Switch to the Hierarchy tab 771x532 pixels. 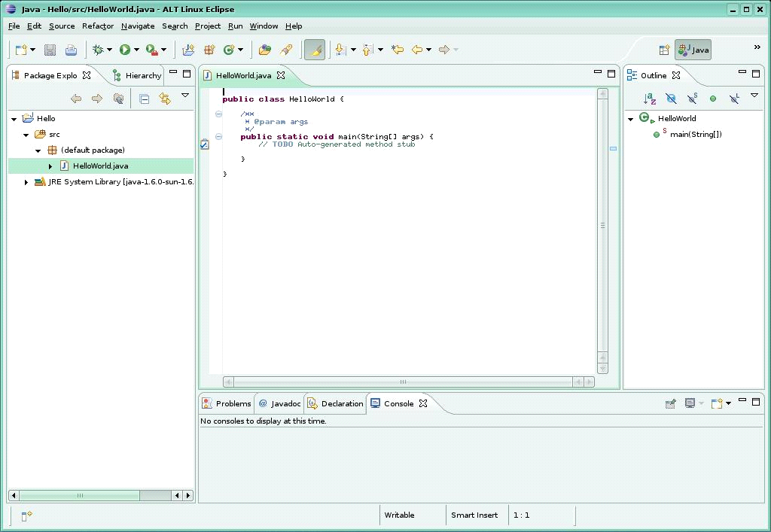(137, 75)
